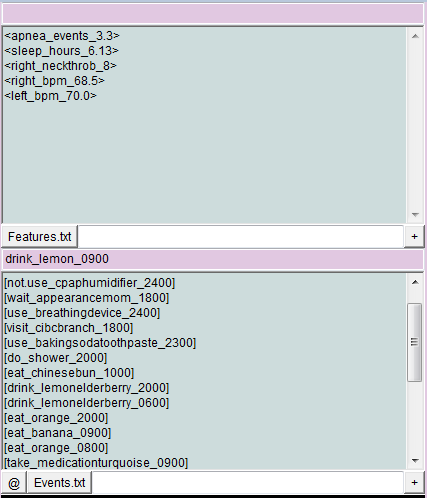Click up arrow of Features list scrollbar
This screenshot has width=427, height=498.
[x=415, y=36]
